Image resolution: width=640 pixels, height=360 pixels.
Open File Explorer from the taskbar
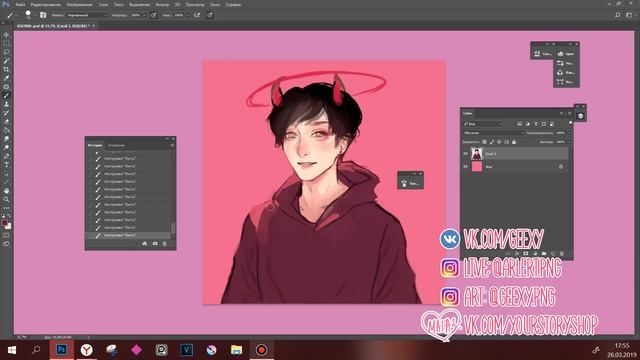[236, 350]
